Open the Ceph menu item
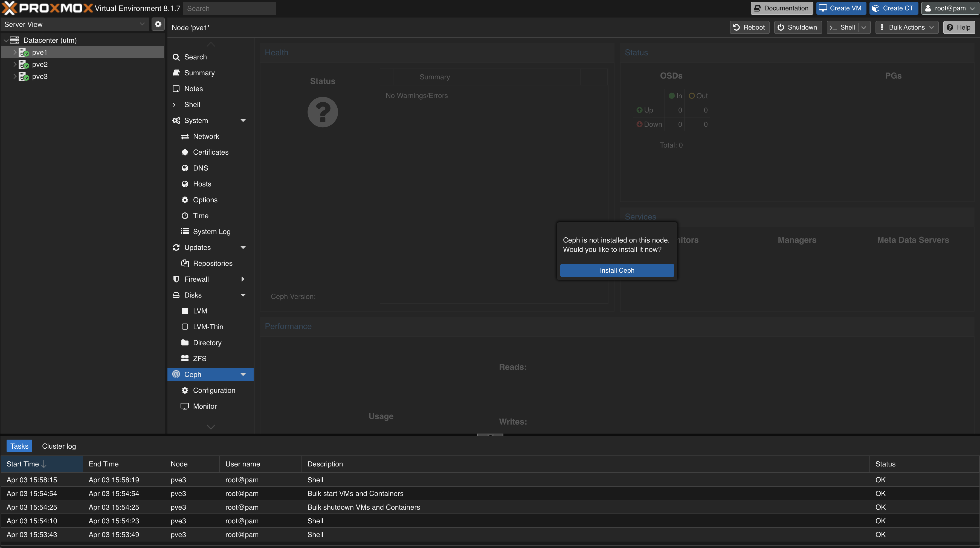 pyautogui.click(x=193, y=374)
